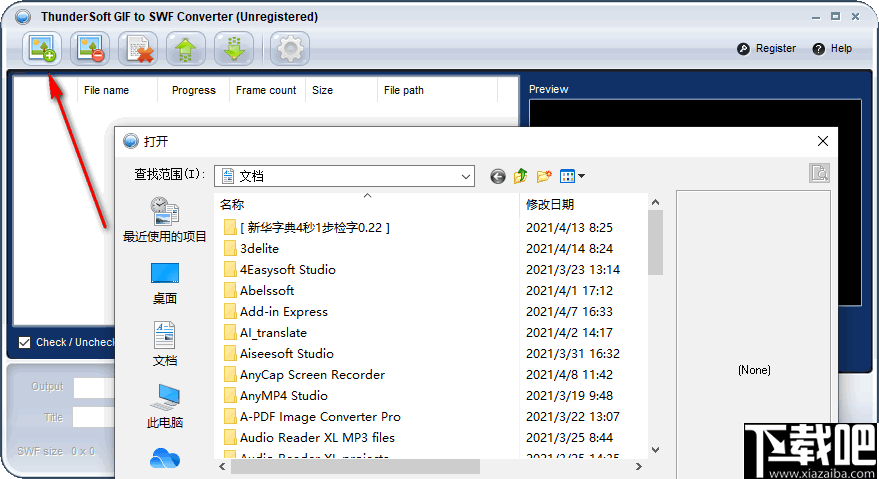Click the horizontal scrollbar thumb in file list

[x=355, y=467]
